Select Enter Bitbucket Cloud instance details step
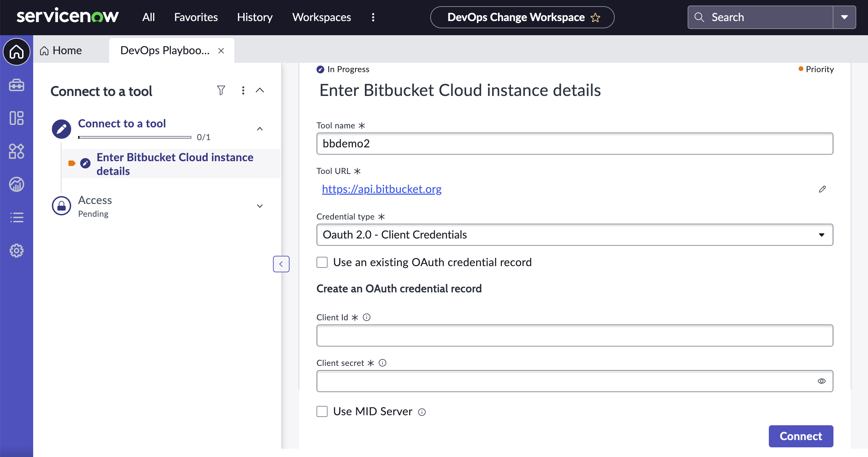Viewport: 868px width, 457px height. pos(175,164)
